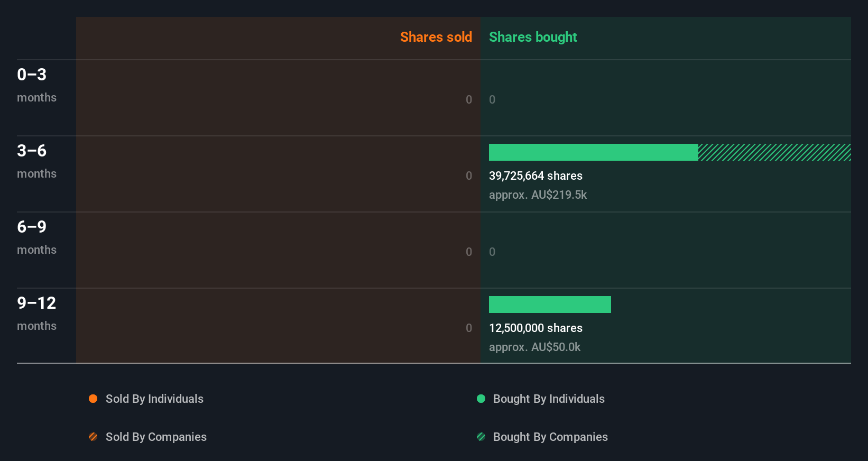868x461 pixels.
Task: Select the Sold By Companies legend label
Action: [x=156, y=437]
